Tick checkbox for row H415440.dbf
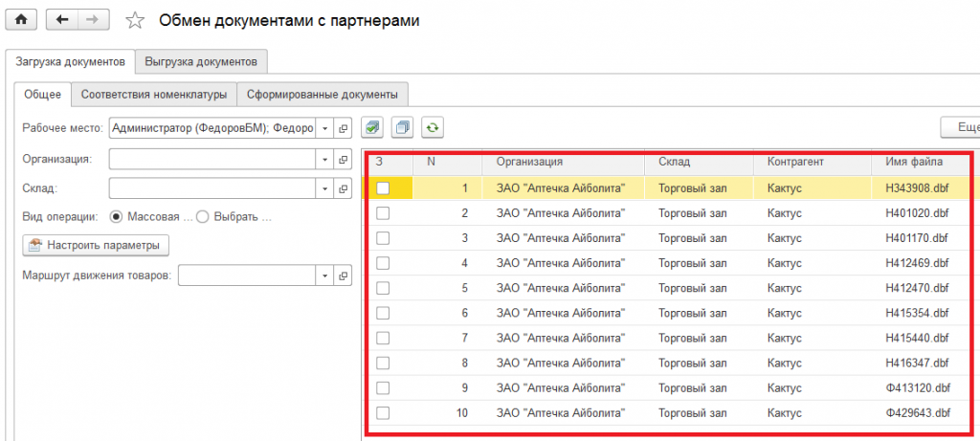This screenshot has width=980, height=441. 383,338
